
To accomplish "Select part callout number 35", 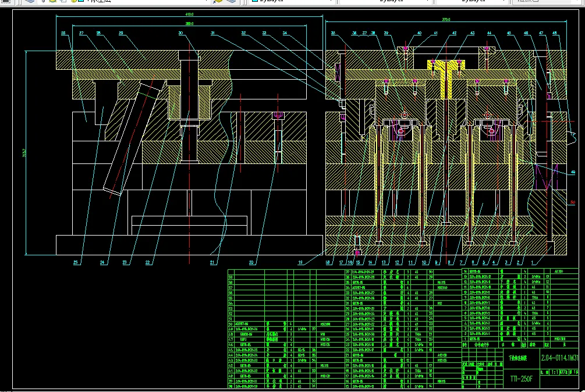I will [333, 33].
